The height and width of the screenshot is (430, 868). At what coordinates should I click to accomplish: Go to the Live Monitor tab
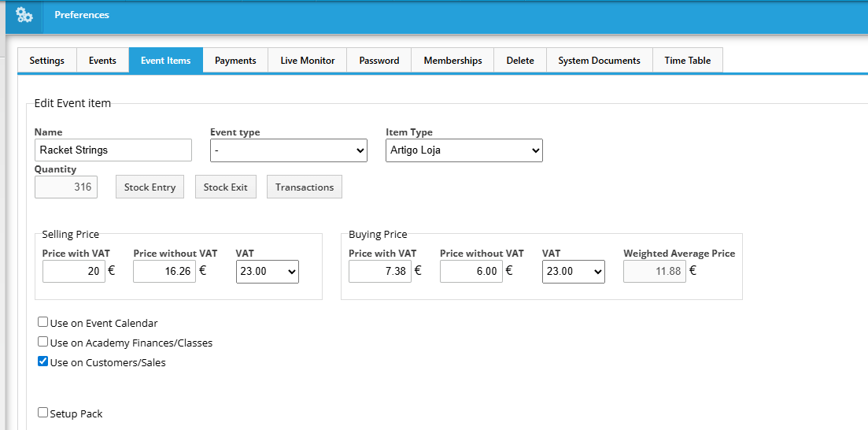[307, 61]
